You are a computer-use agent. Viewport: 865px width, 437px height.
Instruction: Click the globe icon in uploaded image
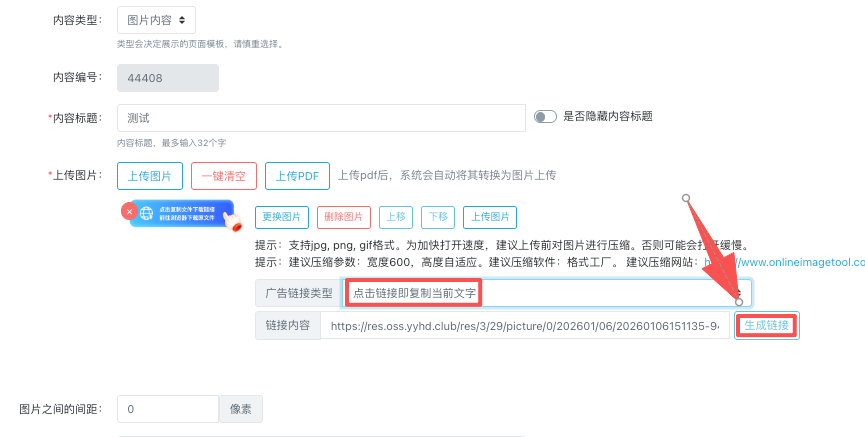(147, 214)
